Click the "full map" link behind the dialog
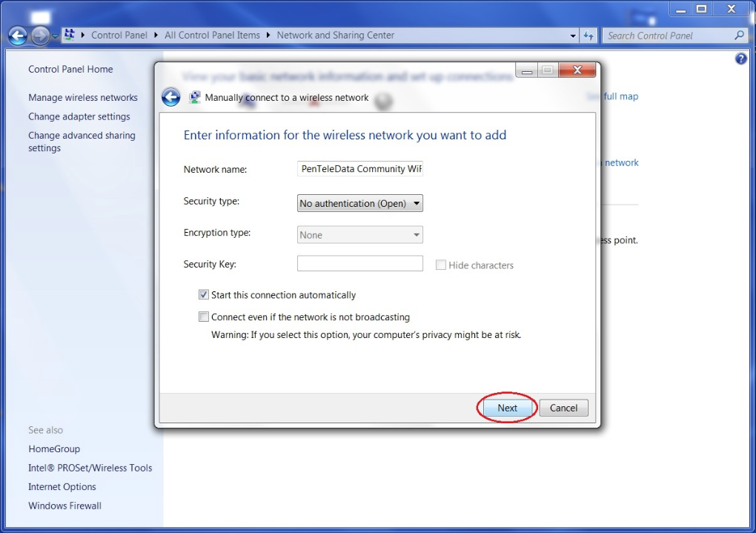756x533 pixels. (621, 96)
